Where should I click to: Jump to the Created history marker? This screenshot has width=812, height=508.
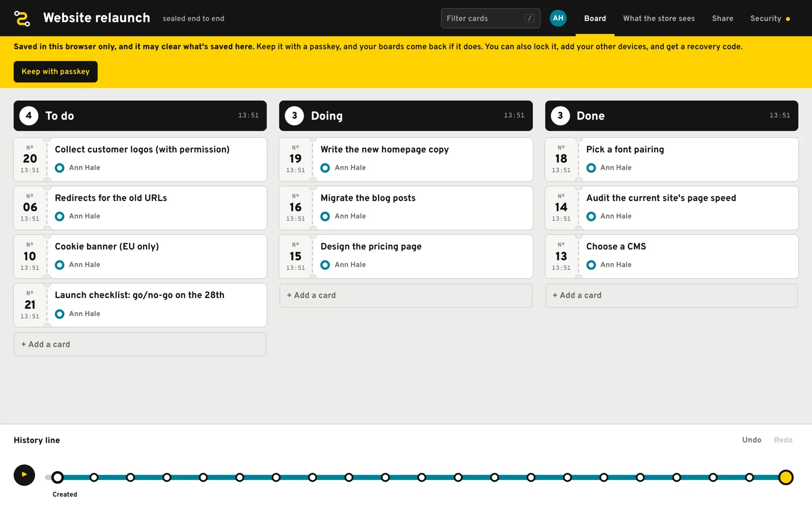click(58, 478)
